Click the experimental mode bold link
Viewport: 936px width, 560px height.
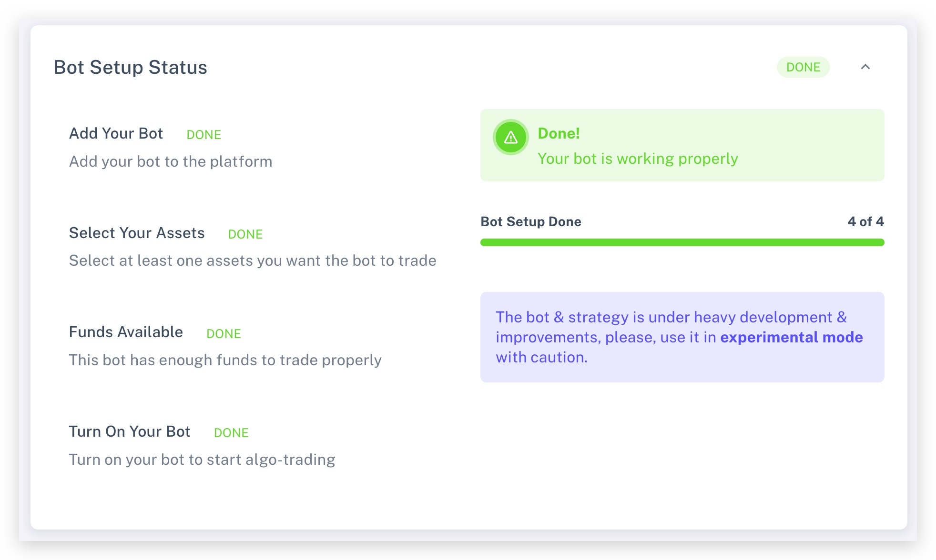(x=791, y=337)
